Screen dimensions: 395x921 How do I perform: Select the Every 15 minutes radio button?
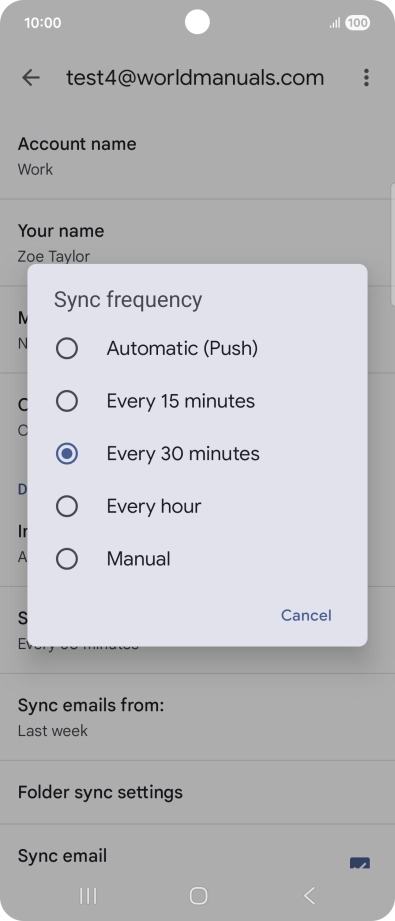66,401
